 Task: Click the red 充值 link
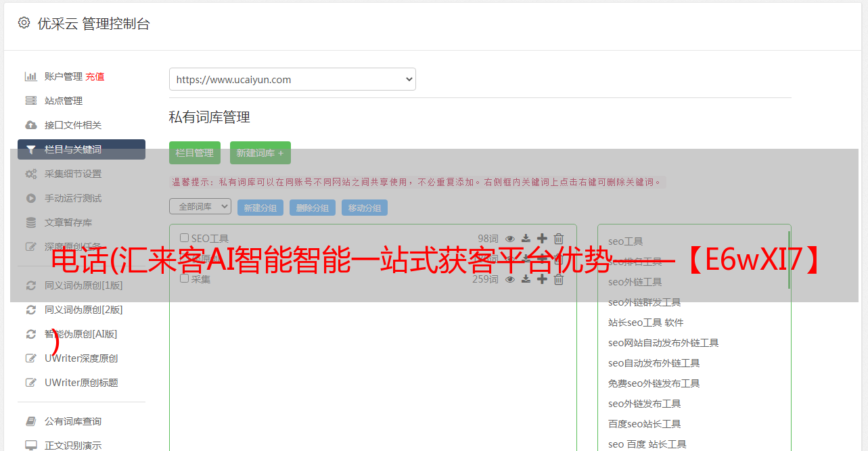click(x=95, y=76)
